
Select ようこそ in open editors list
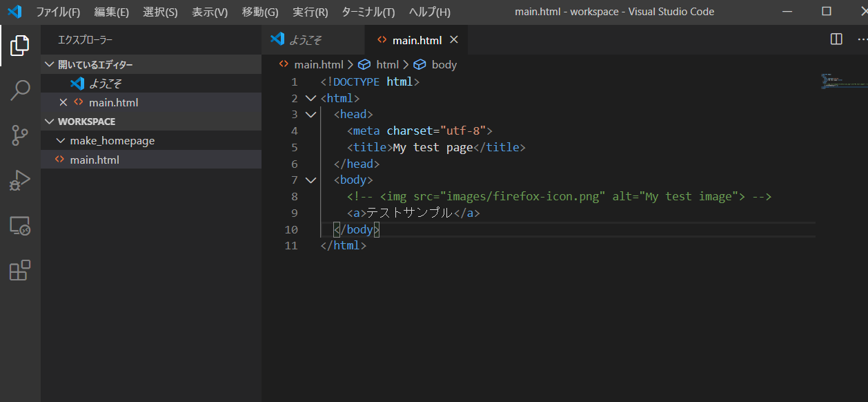151,84
